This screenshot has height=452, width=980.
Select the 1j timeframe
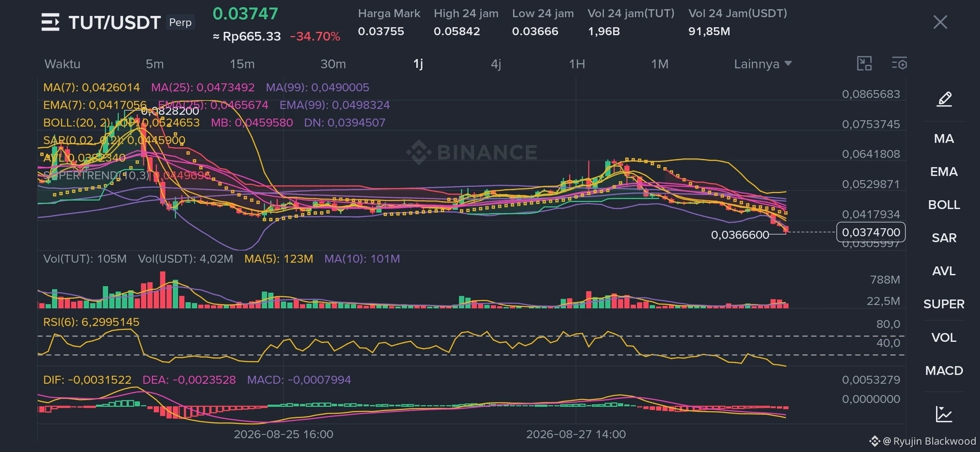click(x=418, y=64)
